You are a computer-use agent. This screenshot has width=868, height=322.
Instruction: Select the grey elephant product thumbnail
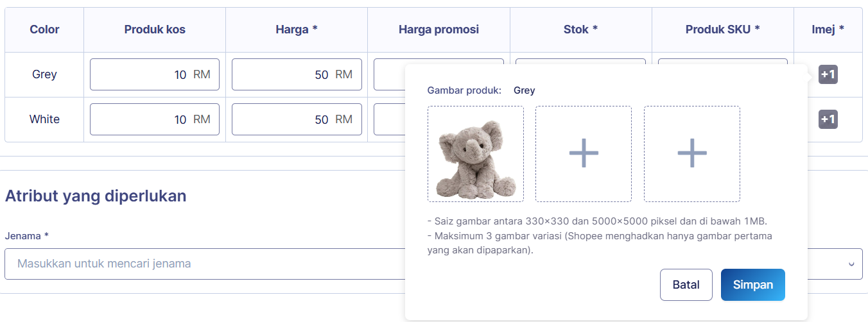[476, 154]
